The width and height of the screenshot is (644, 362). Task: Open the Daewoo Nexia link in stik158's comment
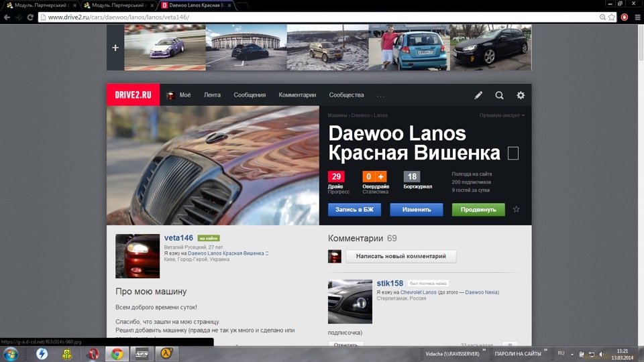[x=482, y=292]
